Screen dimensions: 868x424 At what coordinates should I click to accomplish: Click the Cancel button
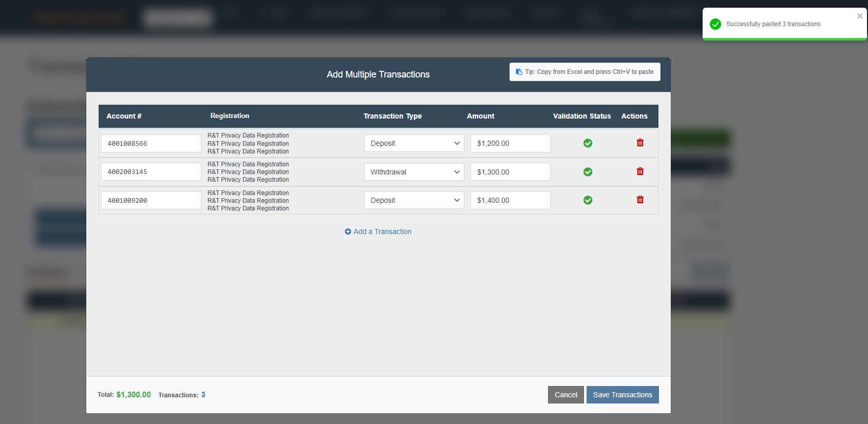[566, 395]
